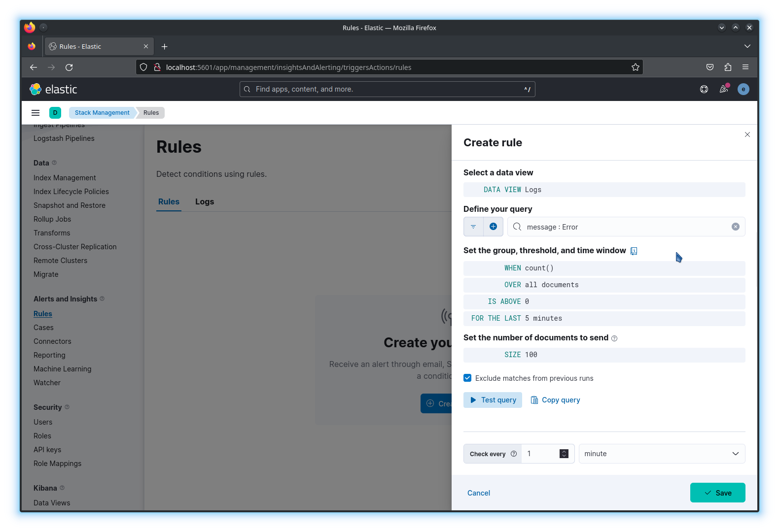Click Find apps search field
The width and height of the screenshot is (779, 532).
tap(388, 89)
